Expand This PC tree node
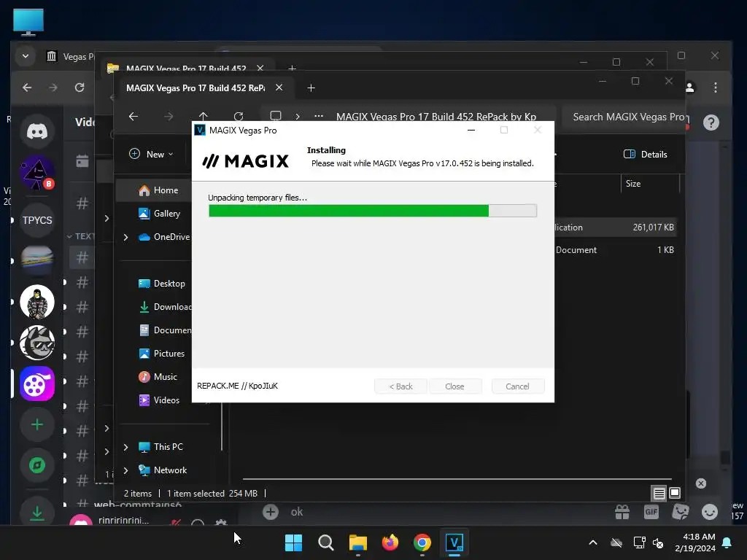This screenshot has width=747, height=560. tap(125, 447)
